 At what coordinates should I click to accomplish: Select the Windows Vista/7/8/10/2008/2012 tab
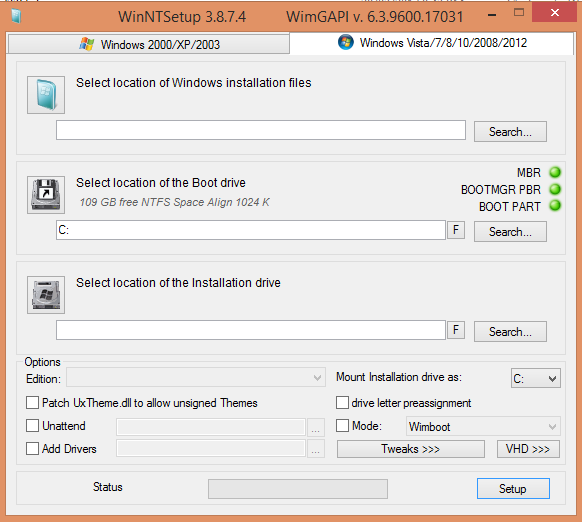[432, 43]
